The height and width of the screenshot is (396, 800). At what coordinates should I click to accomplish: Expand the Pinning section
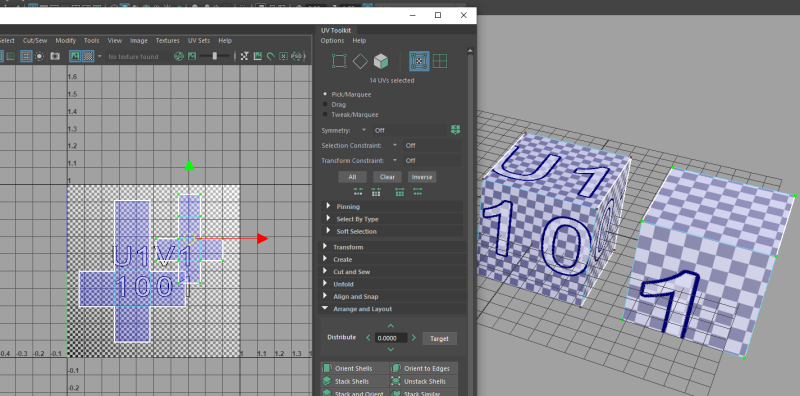click(392, 207)
